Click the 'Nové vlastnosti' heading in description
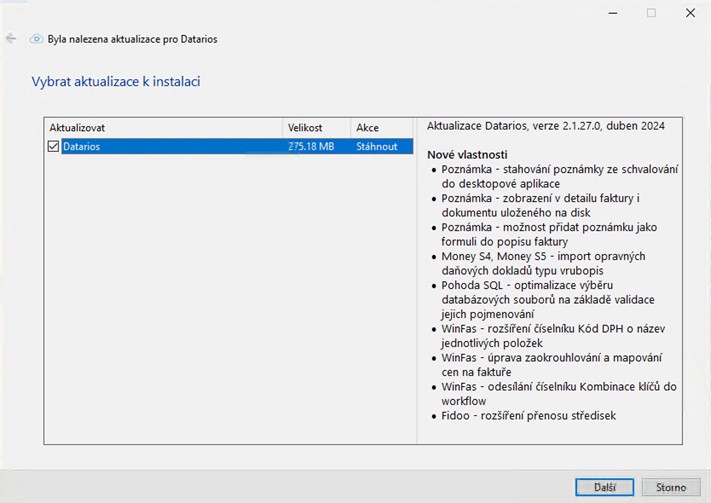Screen dimensions: 711x503 467,155
